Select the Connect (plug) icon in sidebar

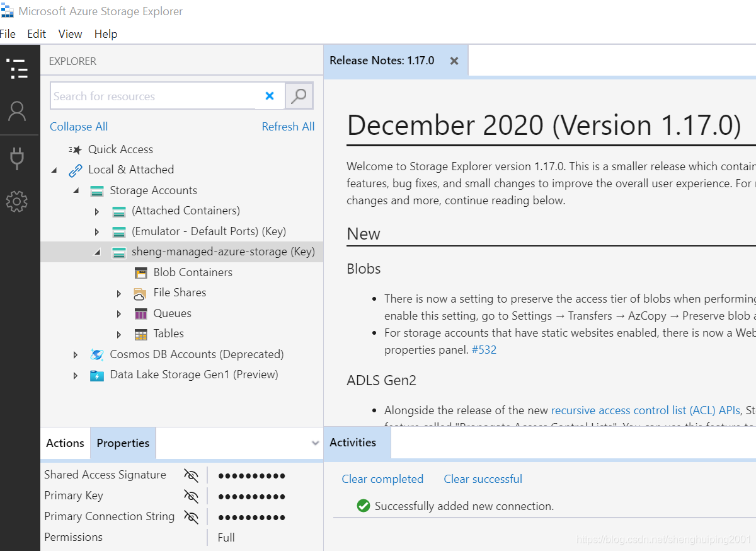point(19,156)
